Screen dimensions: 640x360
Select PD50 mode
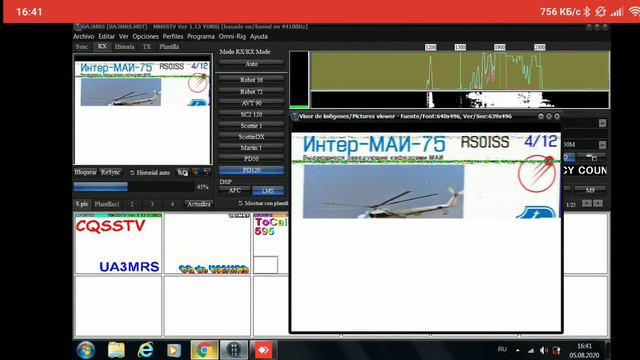tap(251, 158)
